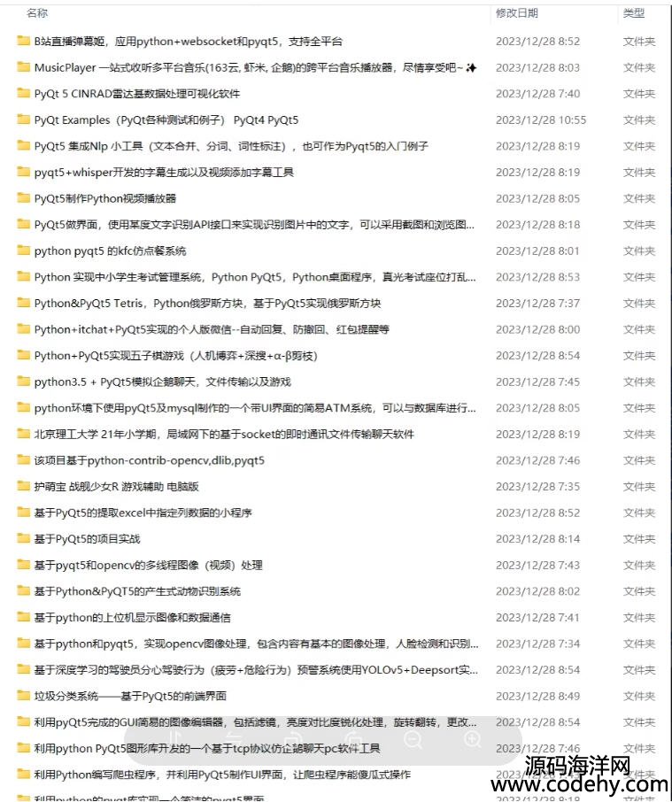Click folder icon of PyQt5制作Python视频播放器
Image resolution: width=672 pixels, height=802 pixels.
pyautogui.click(x=24, y=198)
